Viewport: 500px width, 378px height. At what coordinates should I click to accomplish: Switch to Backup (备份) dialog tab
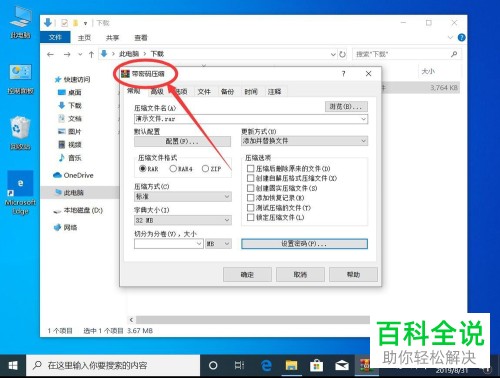pyautogui.click(x=227, y=91)
